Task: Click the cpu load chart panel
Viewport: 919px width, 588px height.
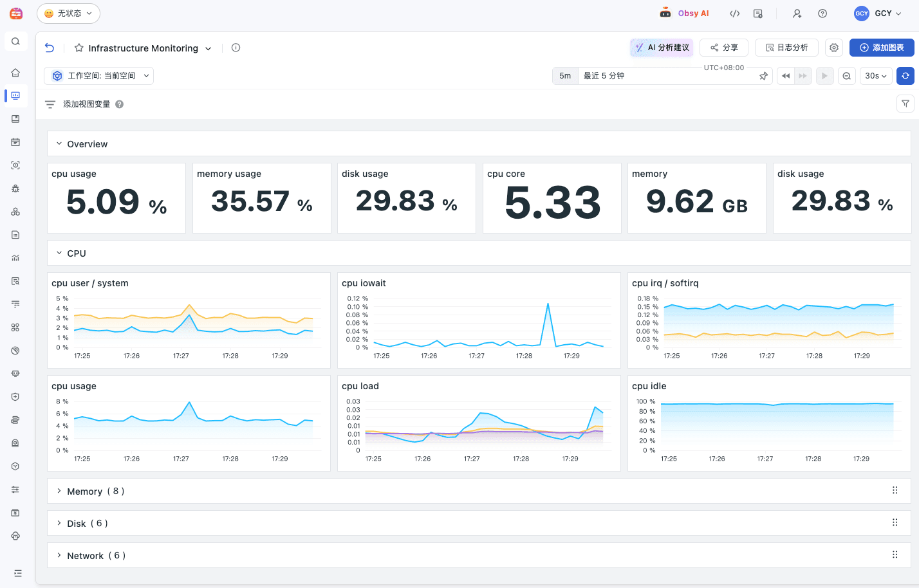Action: click(x=479, y=423)
